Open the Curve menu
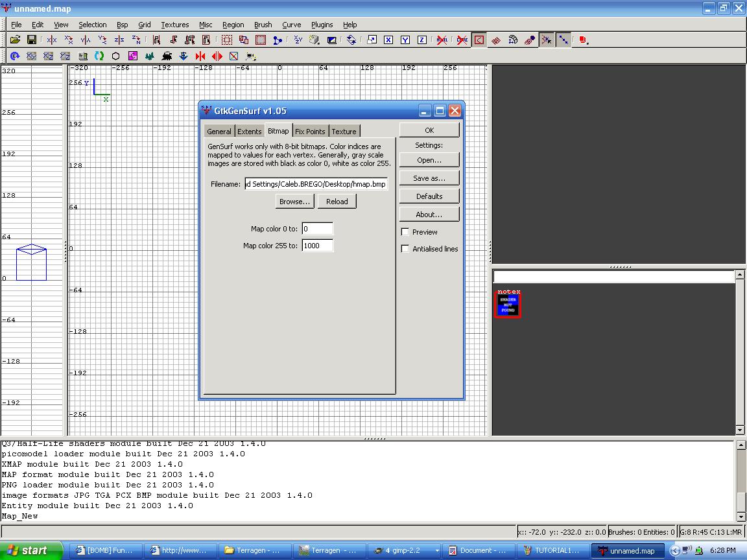The width and height of the screenshot is (747, 560). tap(291, 25)
